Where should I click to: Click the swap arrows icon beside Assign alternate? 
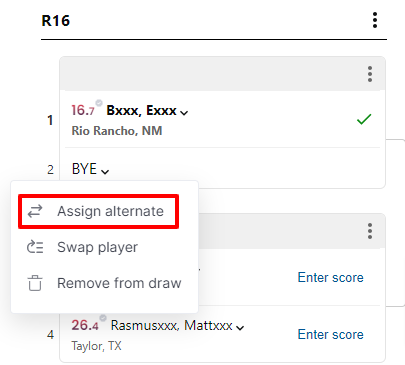click(x=35, y=211)
